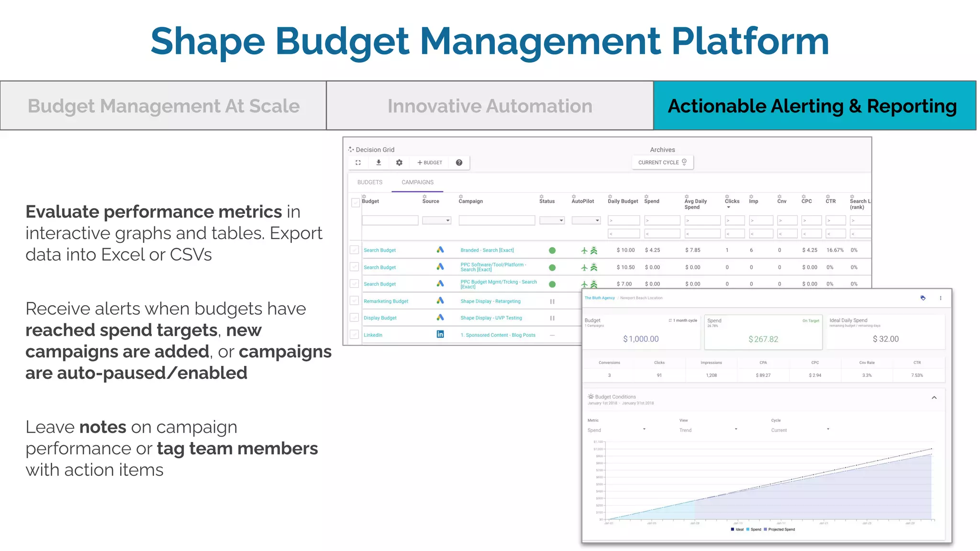Open the AutoPilot filter dropdown
This screenshot has height=551, width=980.
(x=586, y=220)
